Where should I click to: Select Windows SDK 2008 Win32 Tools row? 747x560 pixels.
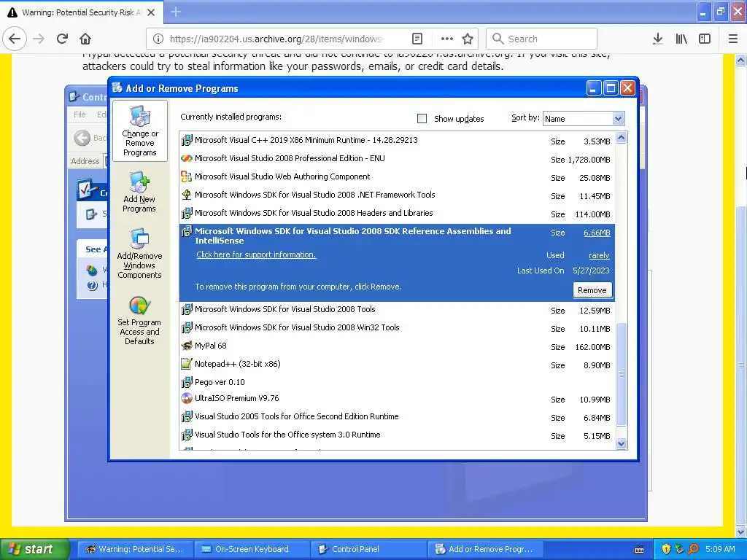point(397,328)
